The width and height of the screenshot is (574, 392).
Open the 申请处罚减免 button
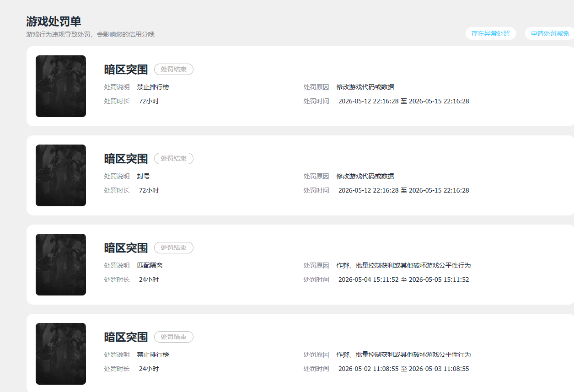click(x=549, y=33)
